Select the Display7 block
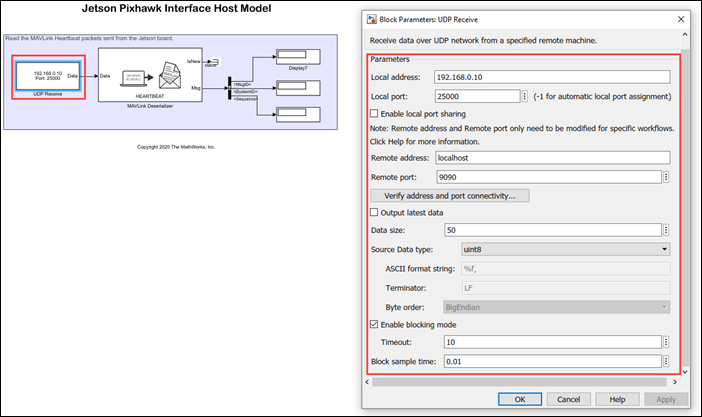702x417 pixels. point(296,55)
